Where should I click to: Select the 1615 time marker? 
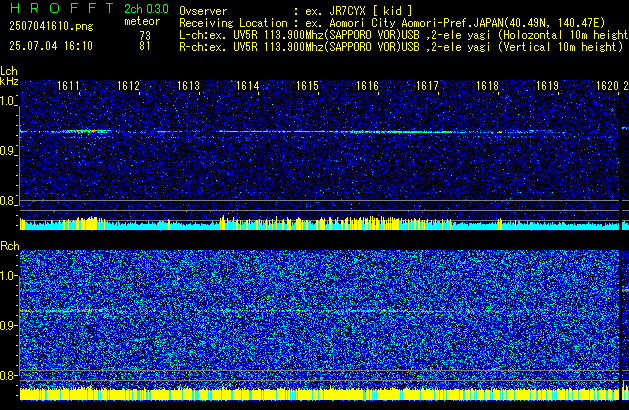coord(307,86)
